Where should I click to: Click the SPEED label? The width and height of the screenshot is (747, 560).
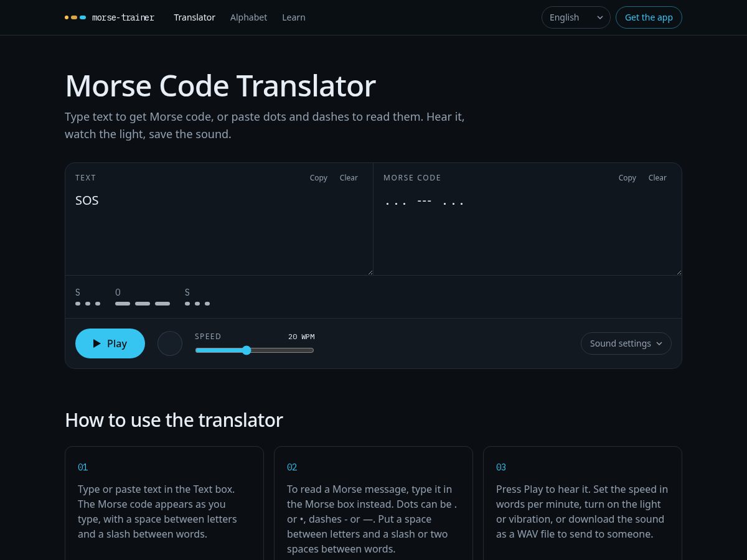(x=208, y=337)
